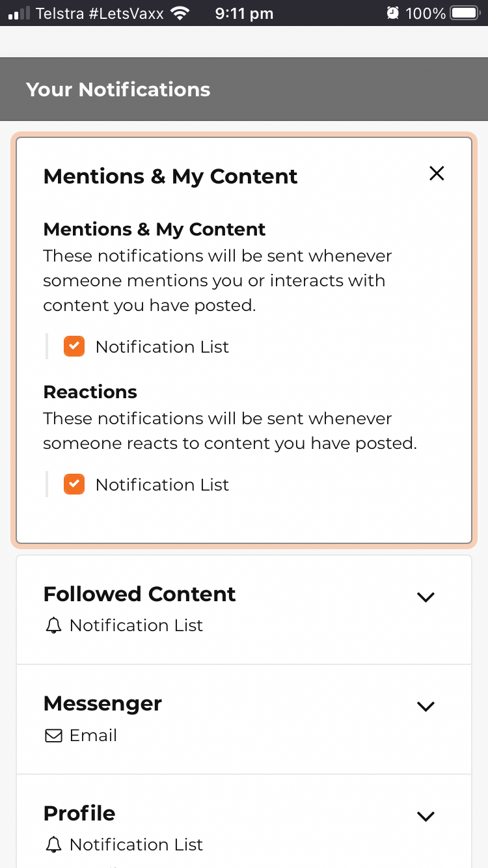Open the Messenger heading
Screen dimensions: 488x868
click(103, 703)
